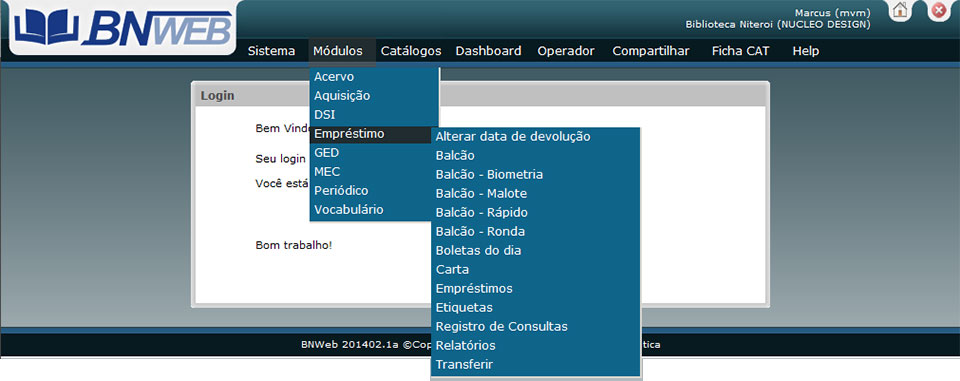Click the red close session icon

tap(939, 10)
